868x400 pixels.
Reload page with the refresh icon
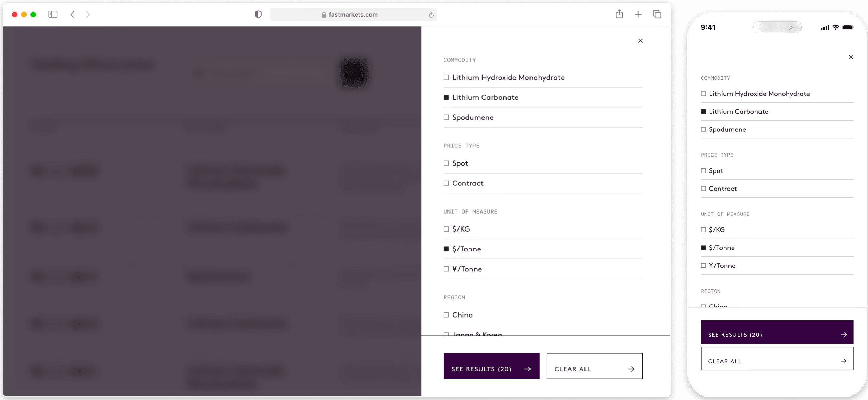pyautogui.click(x=431, y=15)
